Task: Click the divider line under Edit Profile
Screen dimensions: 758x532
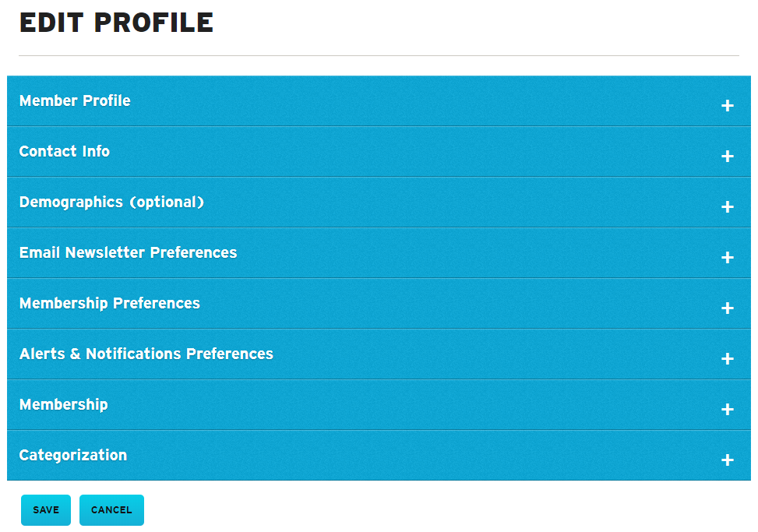Action: 379,56
